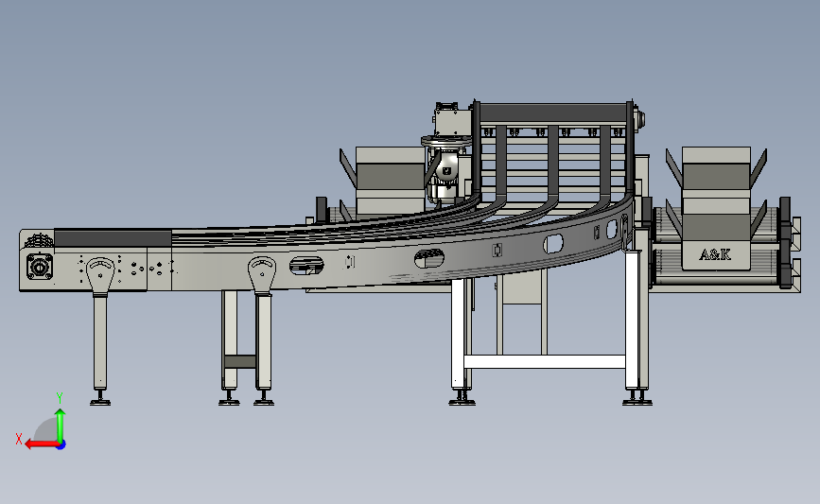The height and width of the screenshot is (504, 820).
Task: Select the dark spacer between the paired legs
Action: (240, 362)
